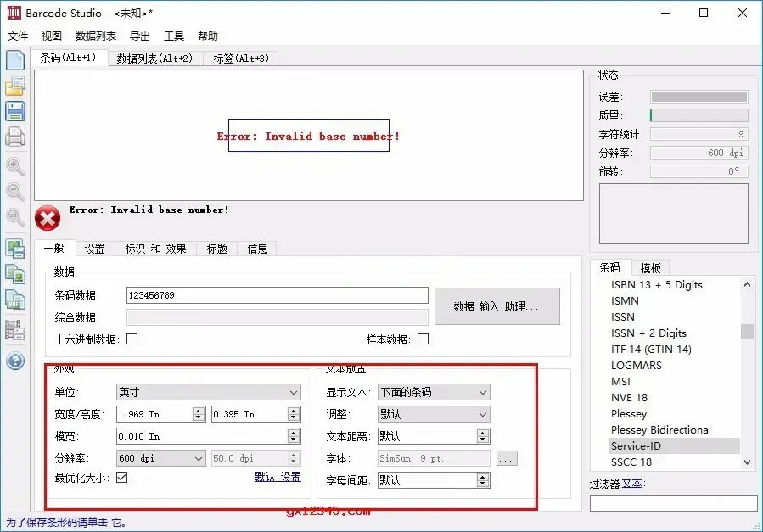Select the 条码 tab above the barcode list

click(x=609, y=267)
